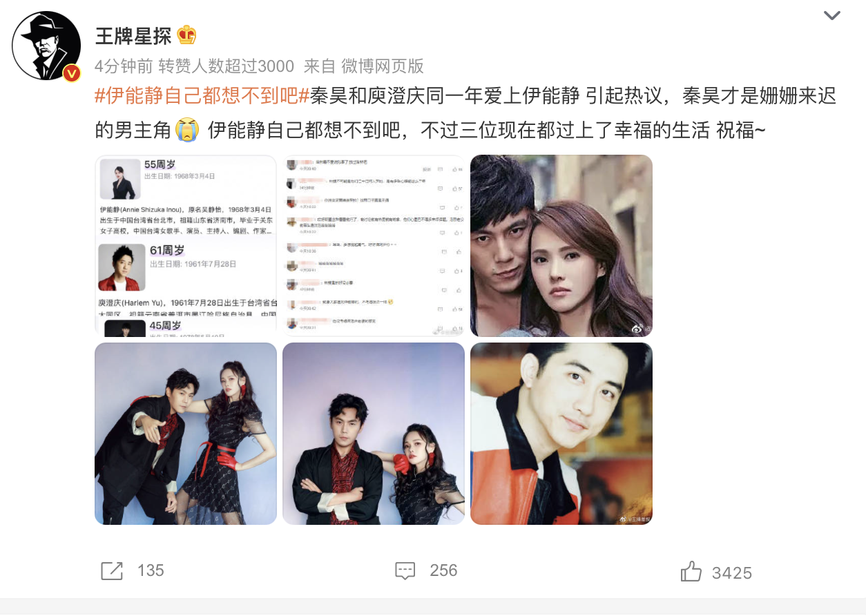Click the crying emoji in post text

coord(186,129)
